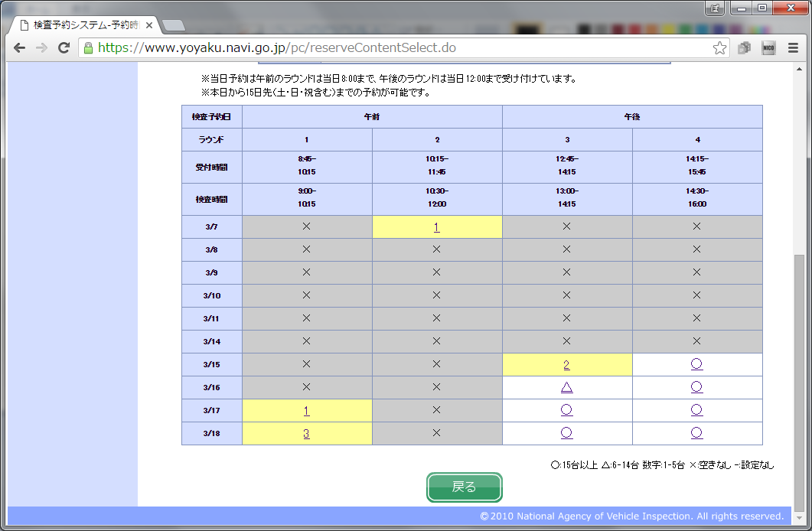Click the 戻る back button
Image resolution: width=812 pixels, height=531 pixels.
point(464,487)
